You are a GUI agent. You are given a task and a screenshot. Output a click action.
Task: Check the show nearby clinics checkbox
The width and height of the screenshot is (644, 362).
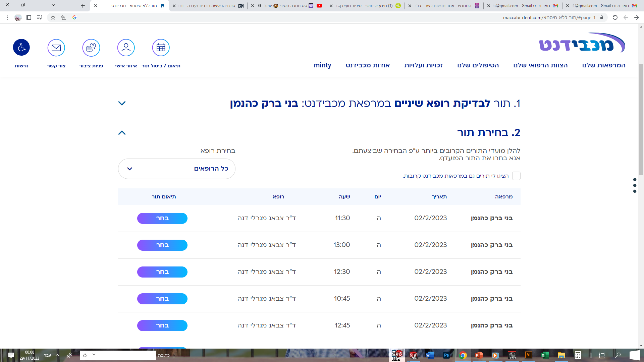coord(516,176)
